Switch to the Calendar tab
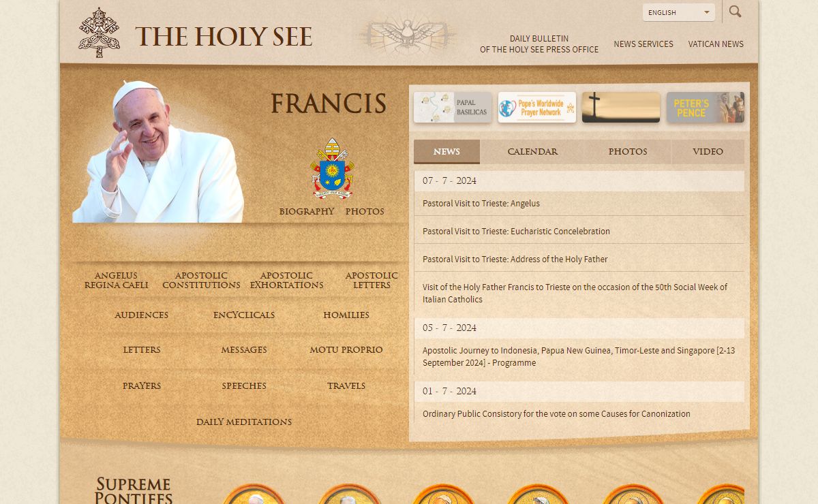This screenshot has width=818, height=504. [x=532, y=152]
